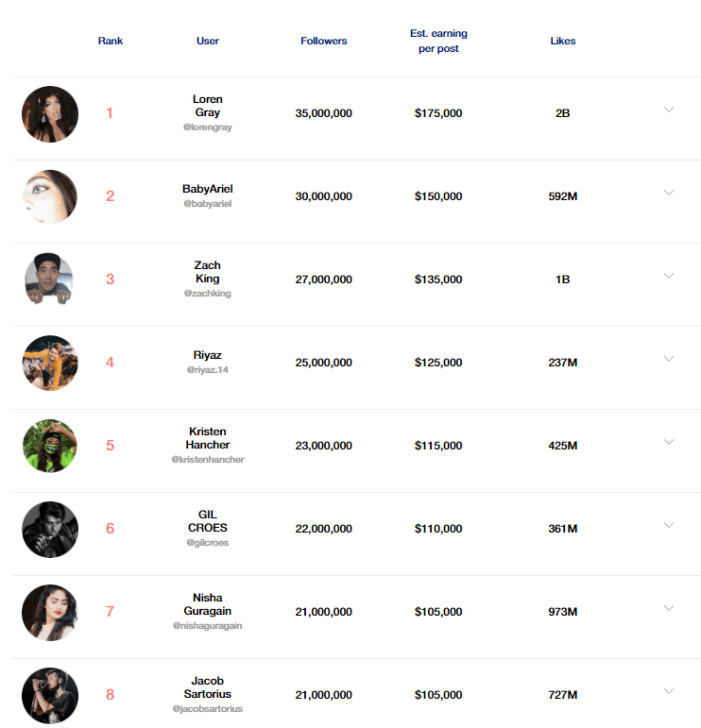Click Nisha Guragain's profile picture
The width and height of the screenshot is (701, 728).
pyautogui.click(x=50, y=612)
